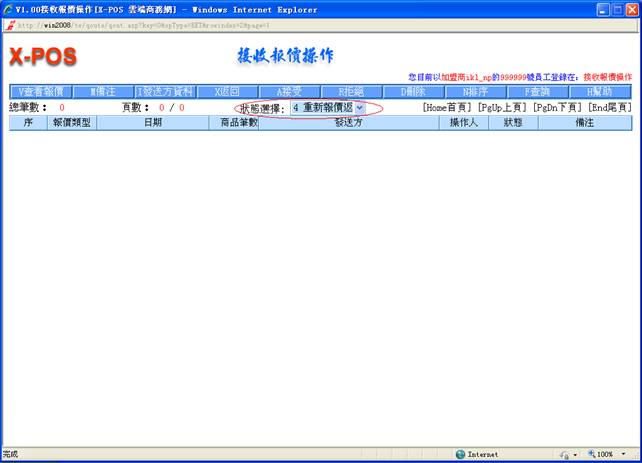This screenshot has width=642, height=463.
Task: Click [PgUp上頁] previous page link
Action: 503,107
